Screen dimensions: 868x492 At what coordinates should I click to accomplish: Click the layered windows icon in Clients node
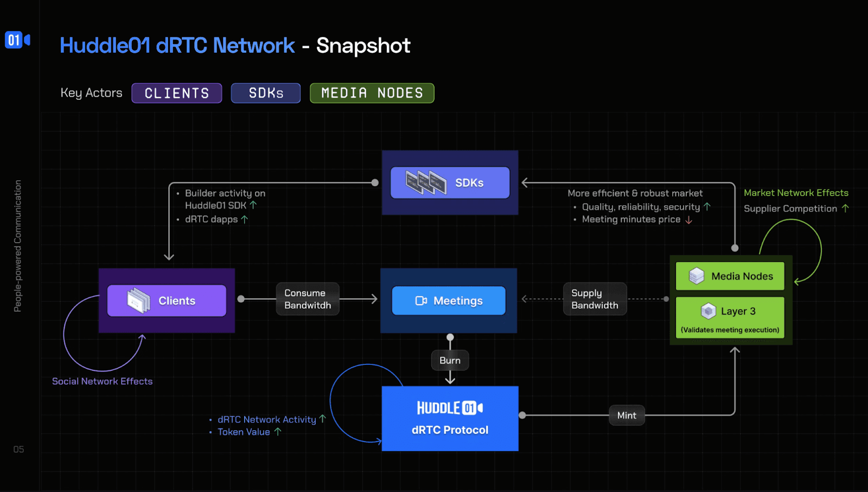coord(139,301)
